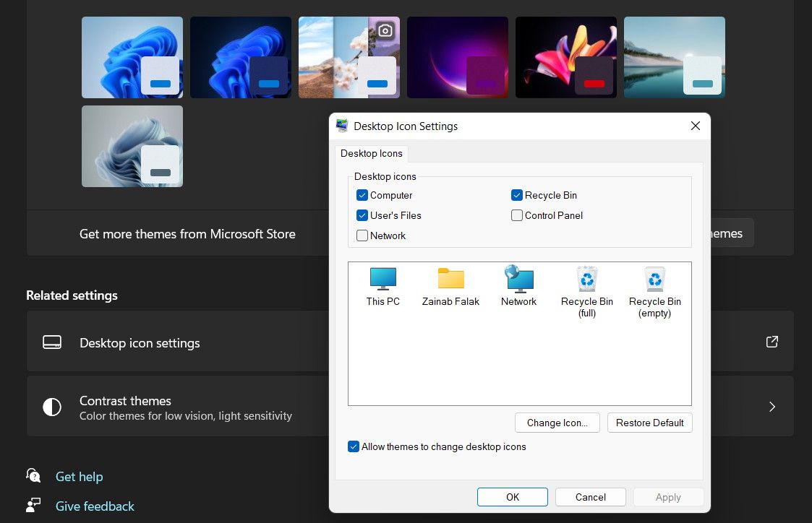Select the dark blue swirl theme thumbnail

coord(240,57)
